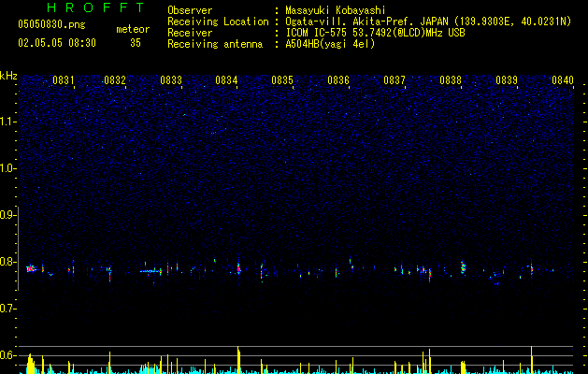
Task: Click the 0834 time marker
Action: click(x=226, y=80)
